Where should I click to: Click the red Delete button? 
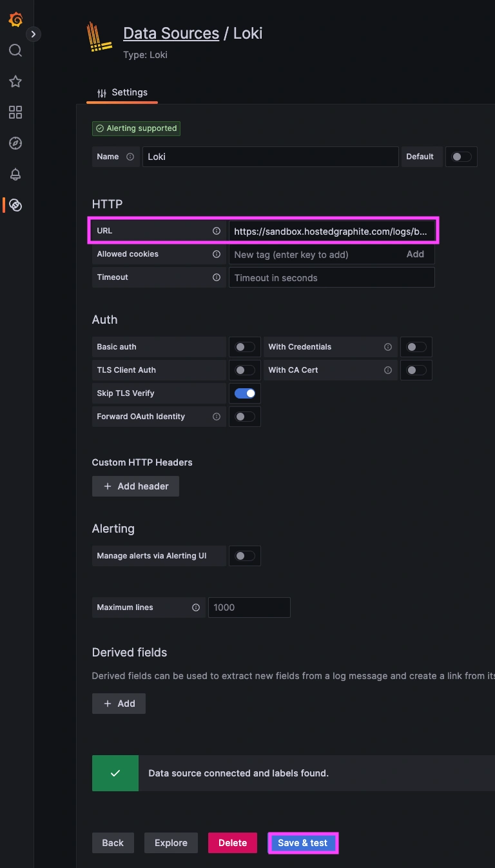(233, 843)
